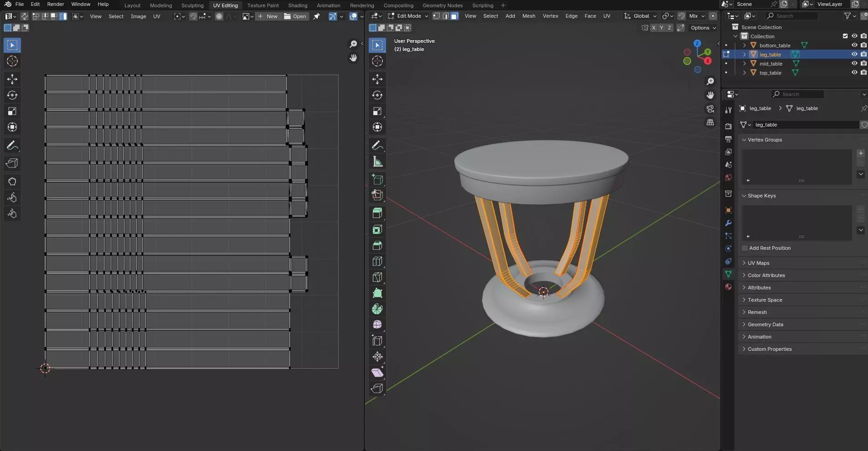This screenshot has height=451, width=868.
Task: Add a new vertex group with plus button
Action: pos(861,153)
